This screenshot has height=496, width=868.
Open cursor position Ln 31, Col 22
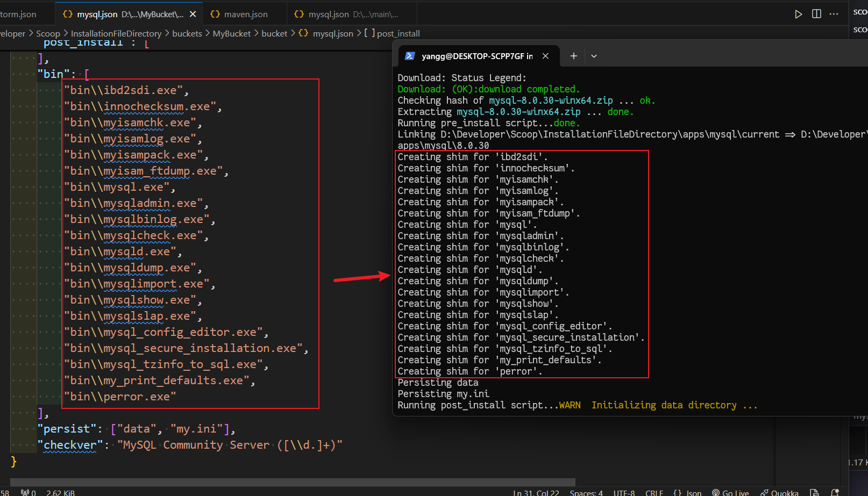click(x=536, y=493)
